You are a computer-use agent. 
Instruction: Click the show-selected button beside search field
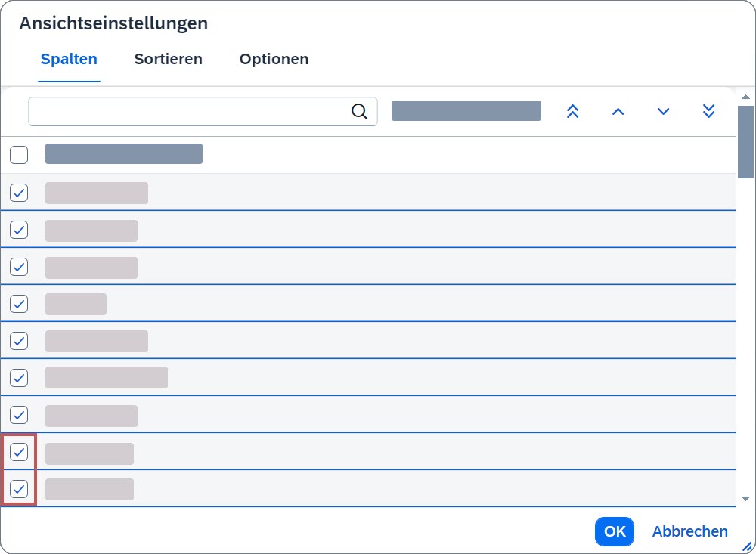click(x=466, y=111)
